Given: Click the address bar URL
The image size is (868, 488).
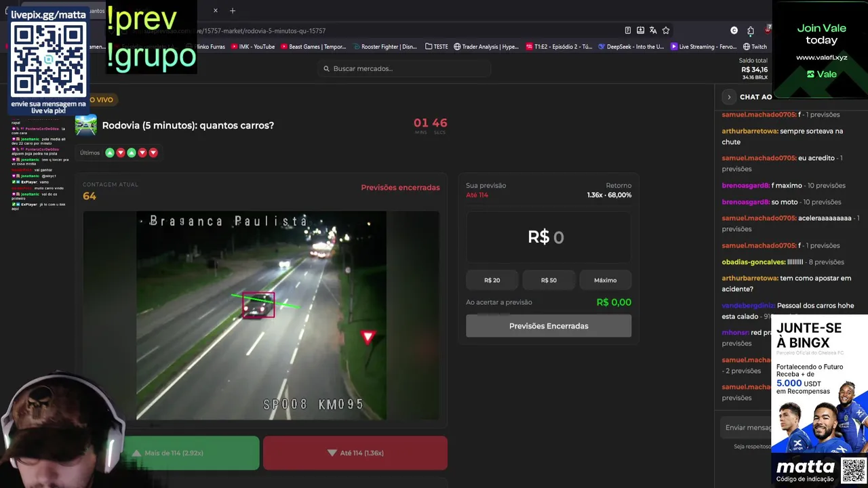Looking at the screenshot, I should click(261, 31).
